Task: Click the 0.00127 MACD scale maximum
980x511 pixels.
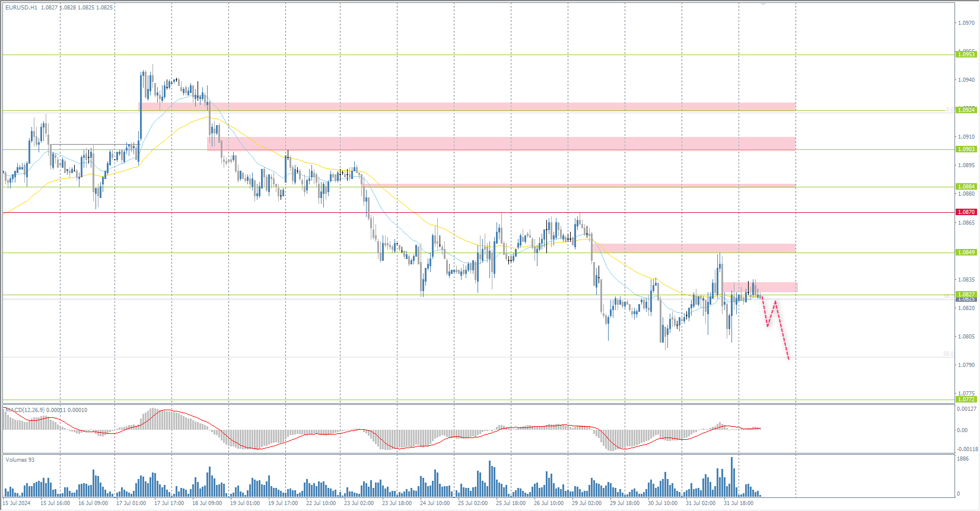Action: point(966,409)
